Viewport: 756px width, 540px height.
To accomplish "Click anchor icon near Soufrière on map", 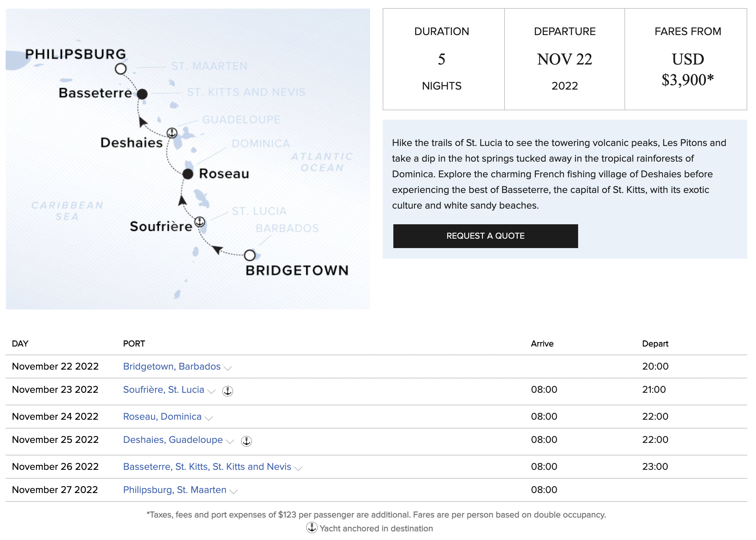I will pyautogui.click(x=199, y=221).
